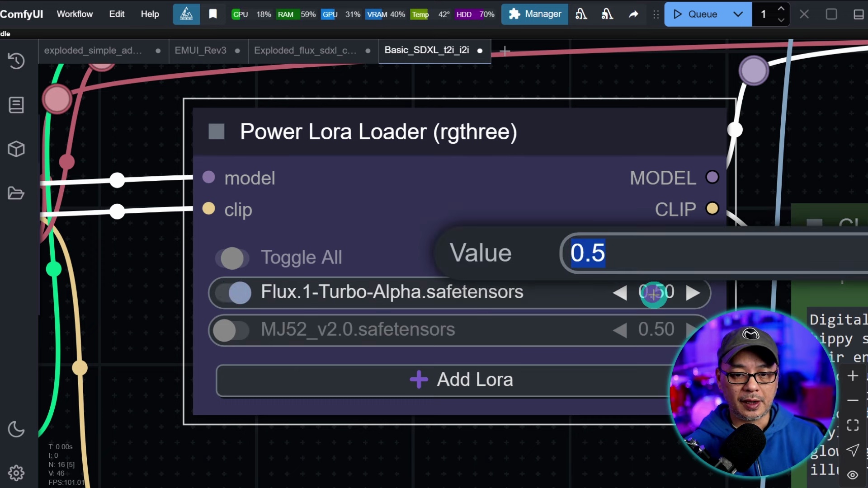Click the Temp 42° monitor
This screenshot has width=868, height=488.
430,14
